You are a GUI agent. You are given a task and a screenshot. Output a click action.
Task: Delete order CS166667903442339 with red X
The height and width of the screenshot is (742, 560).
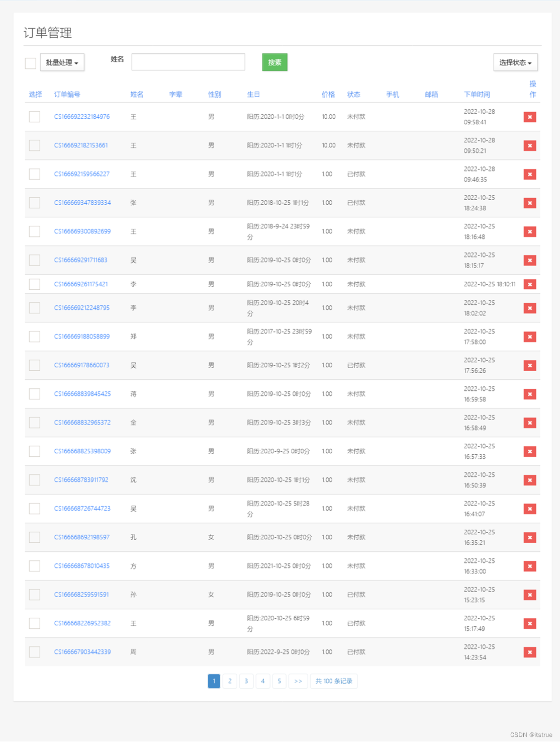click(x=530, y=652)
